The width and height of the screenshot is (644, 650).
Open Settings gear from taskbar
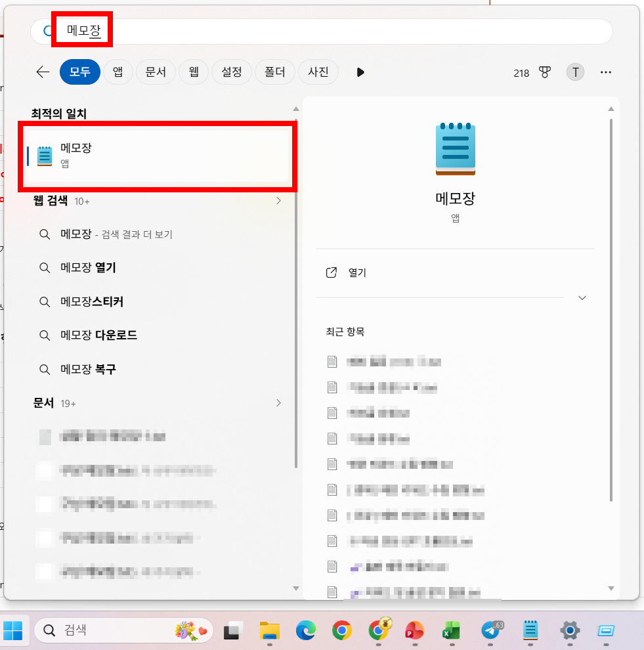click(x=570, y=631)
